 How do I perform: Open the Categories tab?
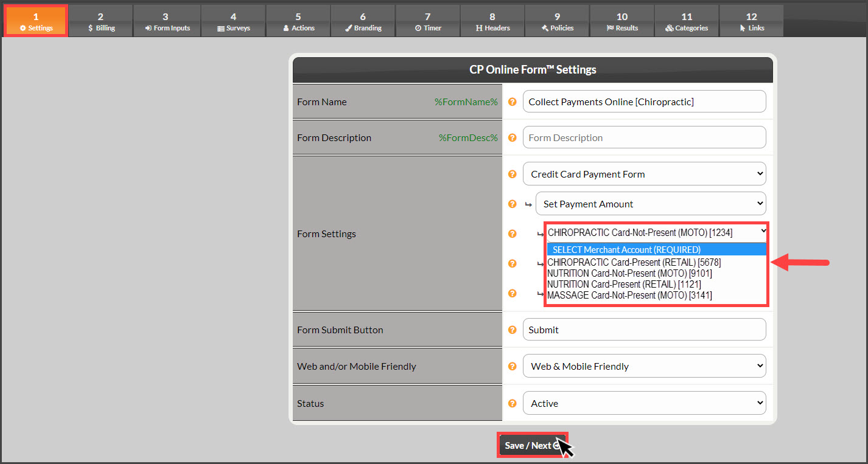click(x=687, y=21)
